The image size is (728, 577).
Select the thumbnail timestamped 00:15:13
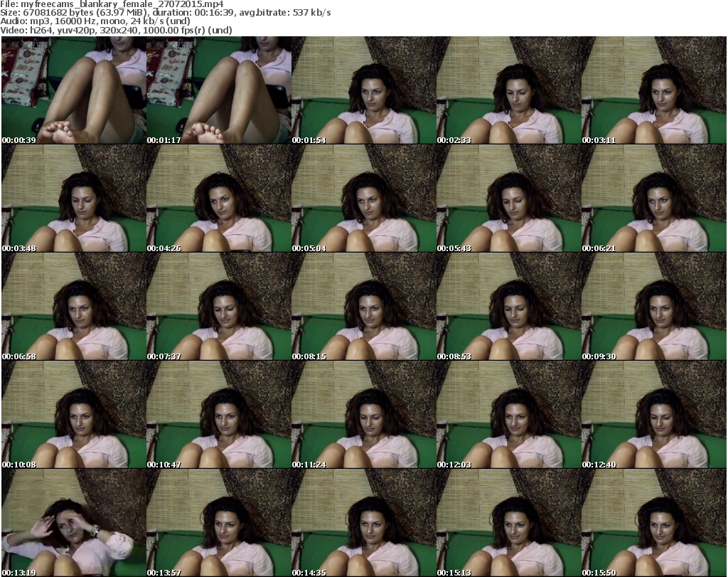[x=509, y=523]
